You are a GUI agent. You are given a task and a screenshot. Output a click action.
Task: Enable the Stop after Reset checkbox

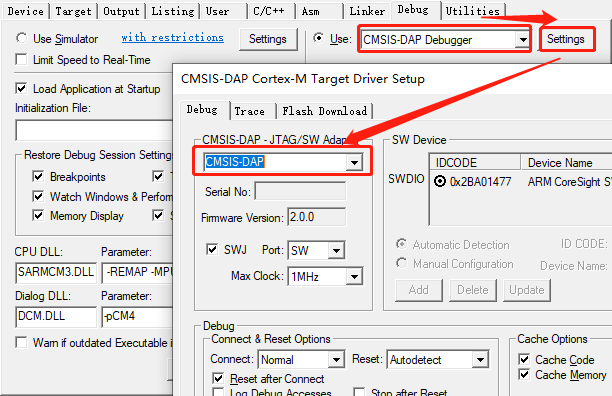click(359, 392)
